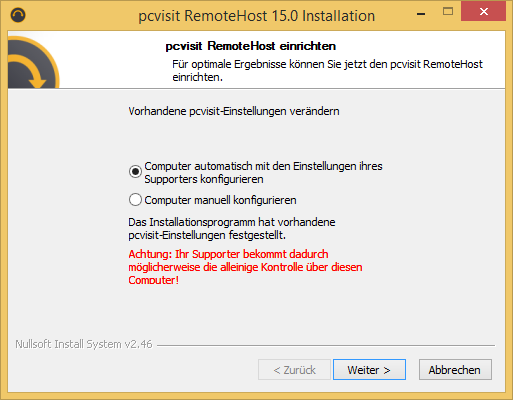This screenshot has height=400, width=513.
Task: Go back with the '< Zurück' button
Action: 294,370
